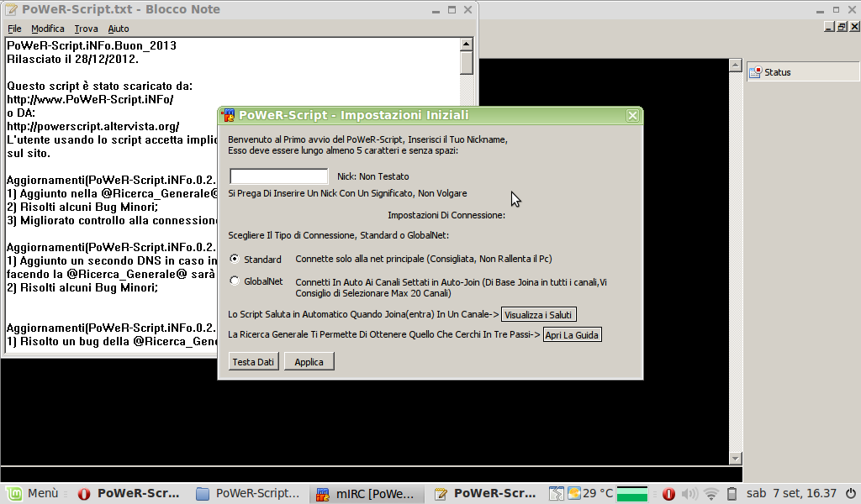Open the Wi-Fi network tray icon
The image size is (861, 504).
(x=711, y=494)
